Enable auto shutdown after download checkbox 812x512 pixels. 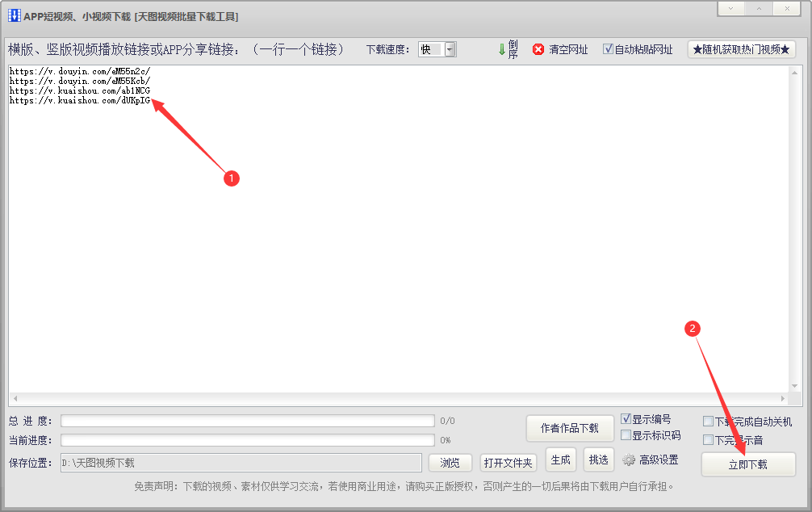pyautogui.click(x=708, y=422)
